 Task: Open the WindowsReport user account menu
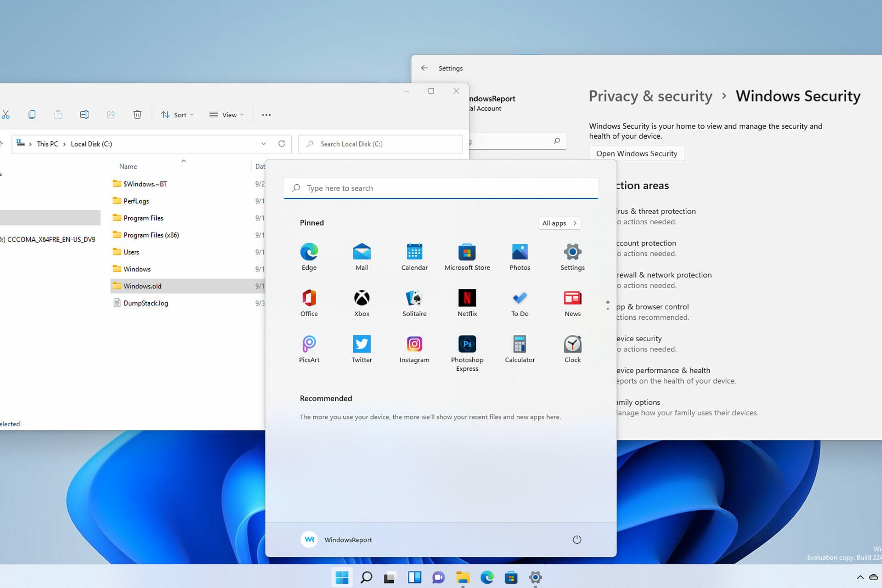coord(337,539)
